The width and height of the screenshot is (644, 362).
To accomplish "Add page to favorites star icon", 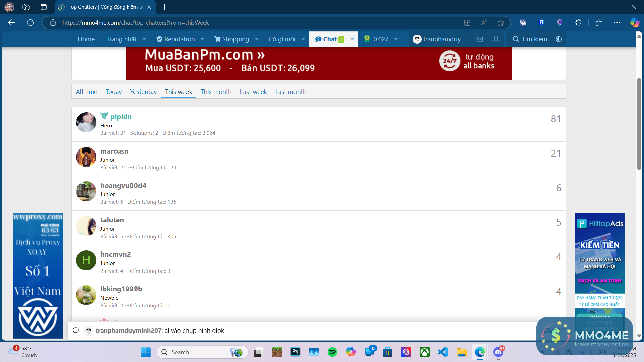I will (501, 23).
